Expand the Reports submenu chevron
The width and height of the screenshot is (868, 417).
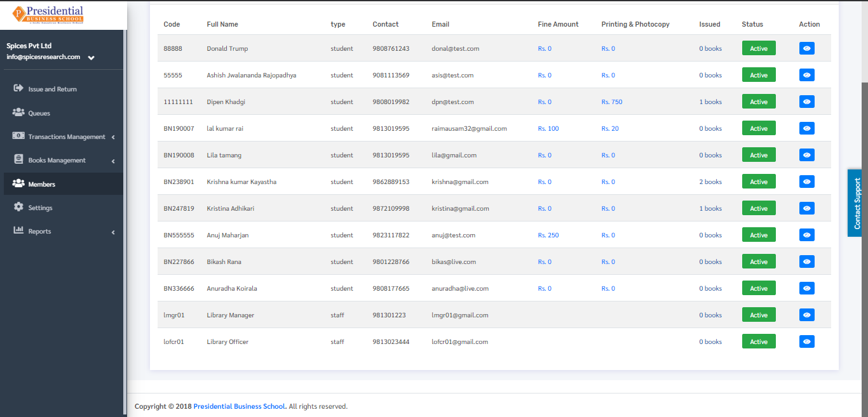[x=113, y=232]
